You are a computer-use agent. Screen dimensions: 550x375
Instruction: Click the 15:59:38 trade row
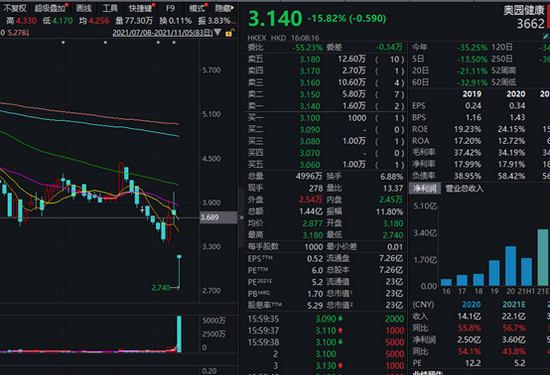point(326,342)
